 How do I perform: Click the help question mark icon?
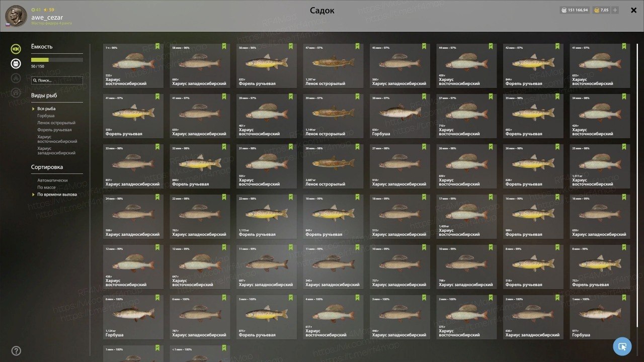click(x=16, y=350)
